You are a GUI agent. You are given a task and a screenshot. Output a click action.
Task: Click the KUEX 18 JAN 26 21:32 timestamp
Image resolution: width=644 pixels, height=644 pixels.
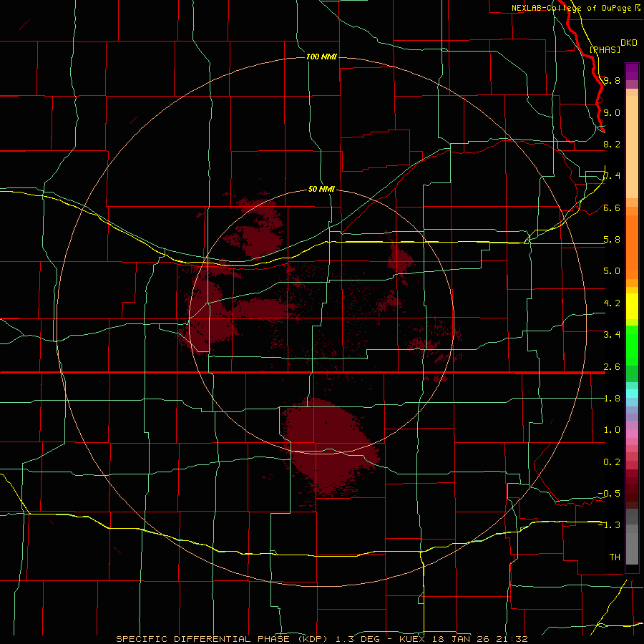tap(463, 639)
